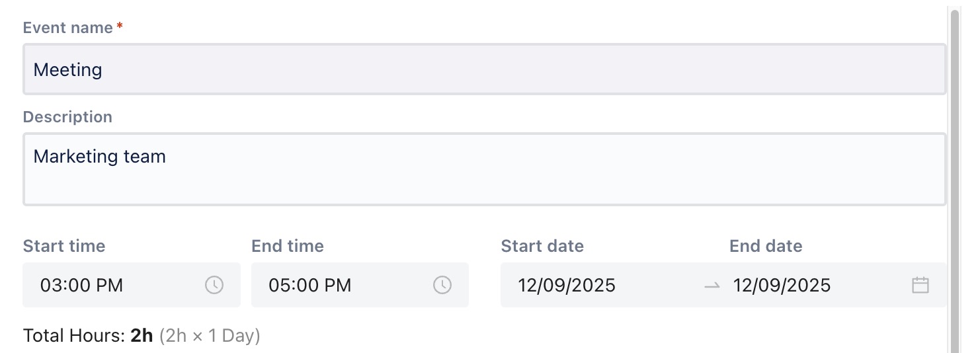Focus the Event name field containing Meeting
This screenshot has width=980, height=353.
tap(484, 69)
